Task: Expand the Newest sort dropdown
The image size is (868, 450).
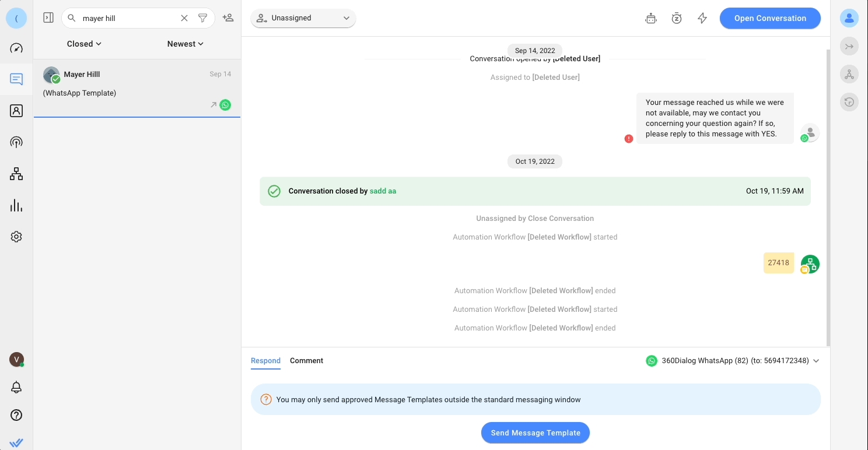Action: [185, 44]
